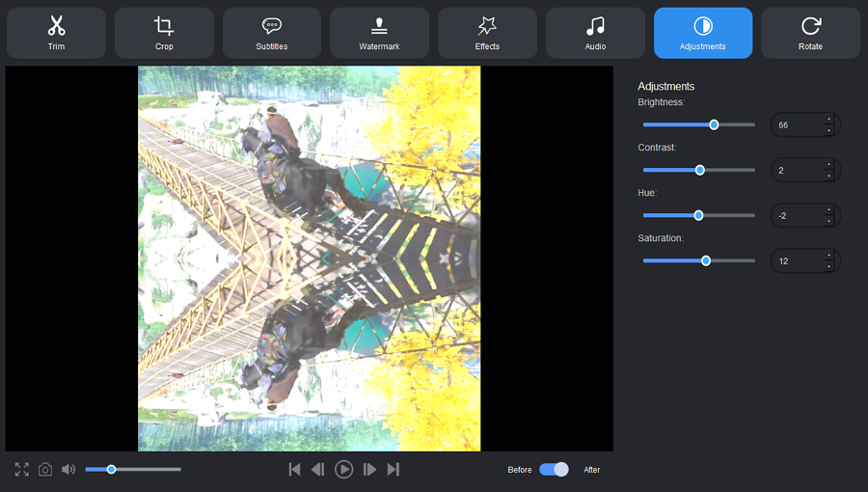
Task: Switch to the Subtitles tab
Action: [x=272, y=33]
